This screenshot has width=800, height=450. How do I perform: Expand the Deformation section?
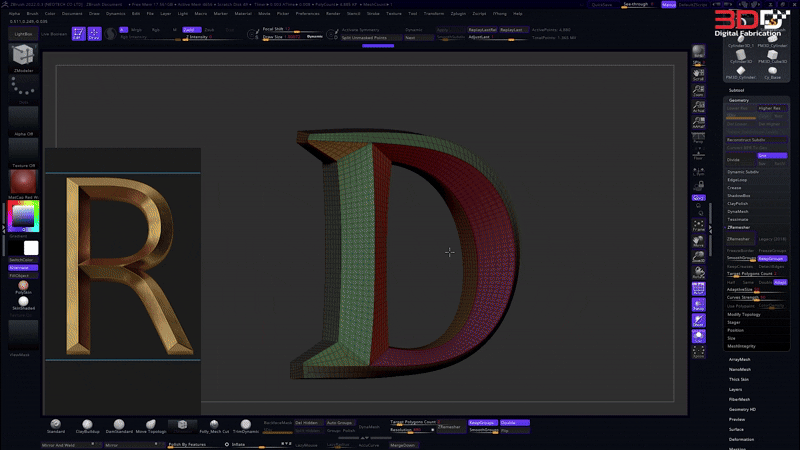pos(742,439)
